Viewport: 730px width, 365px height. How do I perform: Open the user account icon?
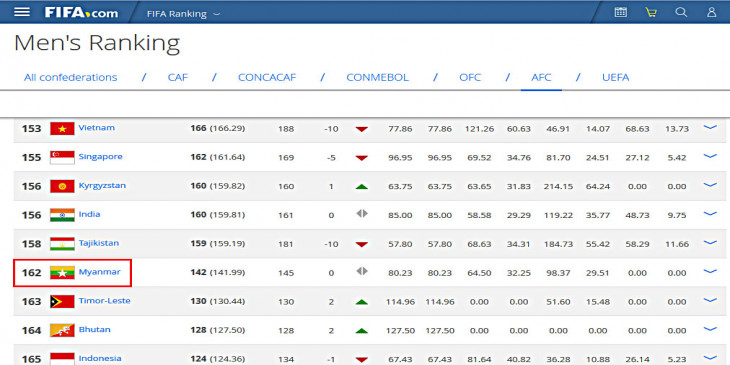click(711, 12)
